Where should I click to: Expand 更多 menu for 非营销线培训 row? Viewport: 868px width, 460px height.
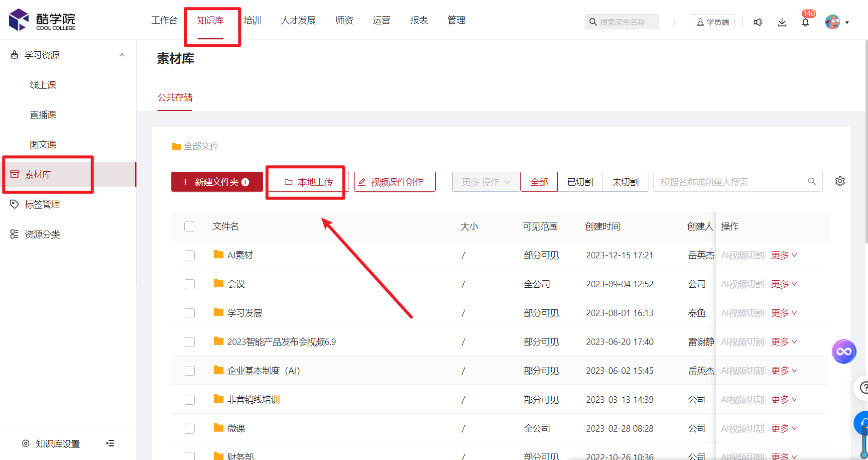pyautogui.click(x=784, y=400)
